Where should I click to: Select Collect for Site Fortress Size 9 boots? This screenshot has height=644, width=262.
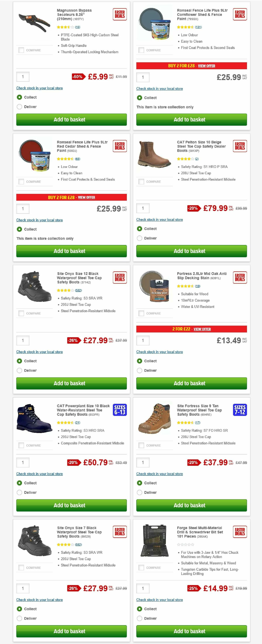pos(140,483)
